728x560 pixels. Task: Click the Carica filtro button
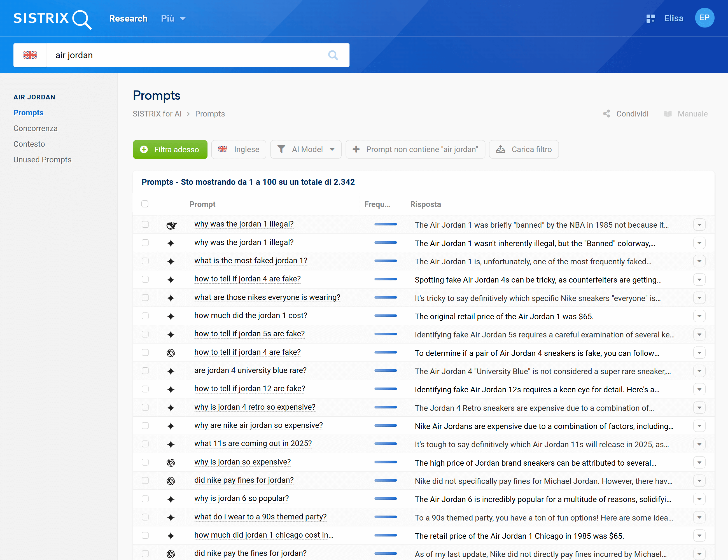[x=524, y=149]
